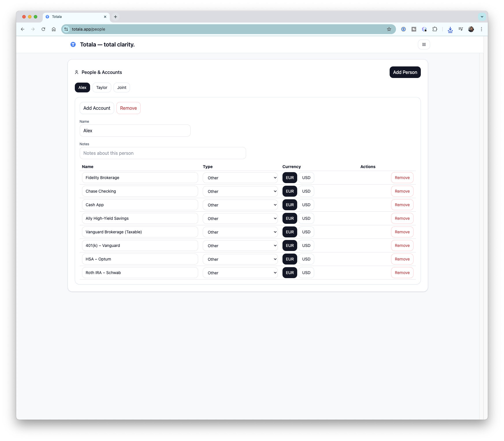Open the site information icon in address bar
This screenshot has height=441, width=504.
point(66,29)
